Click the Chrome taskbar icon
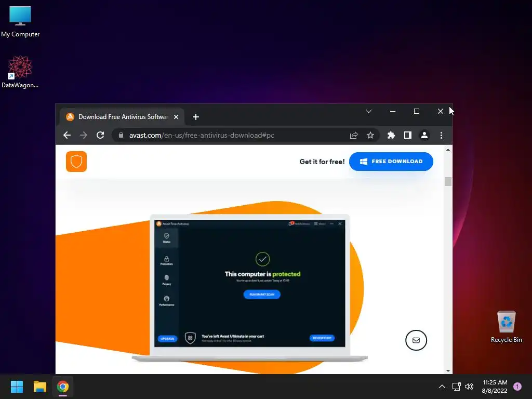This screenshot has height=399, width=532. pyautogui.click(x=63, y=387)
